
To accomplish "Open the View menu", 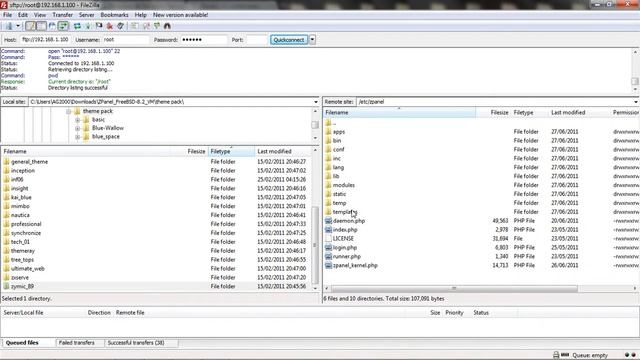I will click(40, 15).
